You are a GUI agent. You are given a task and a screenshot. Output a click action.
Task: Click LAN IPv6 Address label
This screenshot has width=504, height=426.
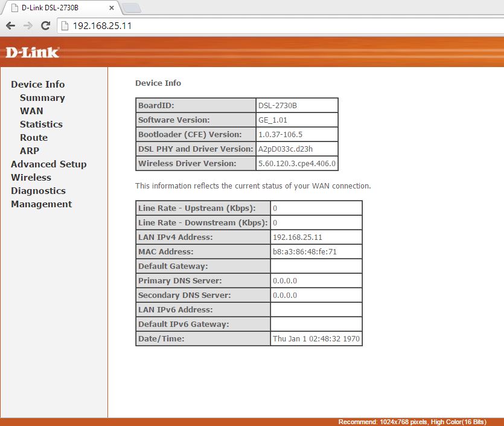[176, 309]
